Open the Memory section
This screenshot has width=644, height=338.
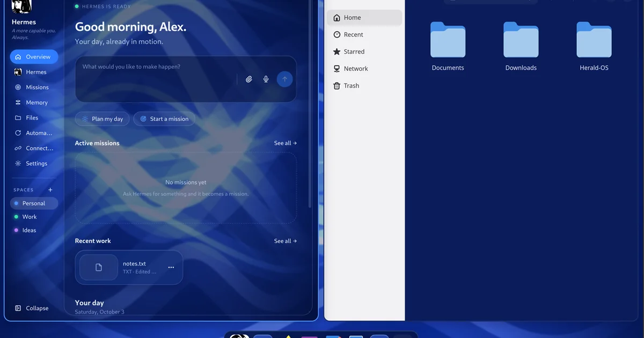click(x=34, y=102)
